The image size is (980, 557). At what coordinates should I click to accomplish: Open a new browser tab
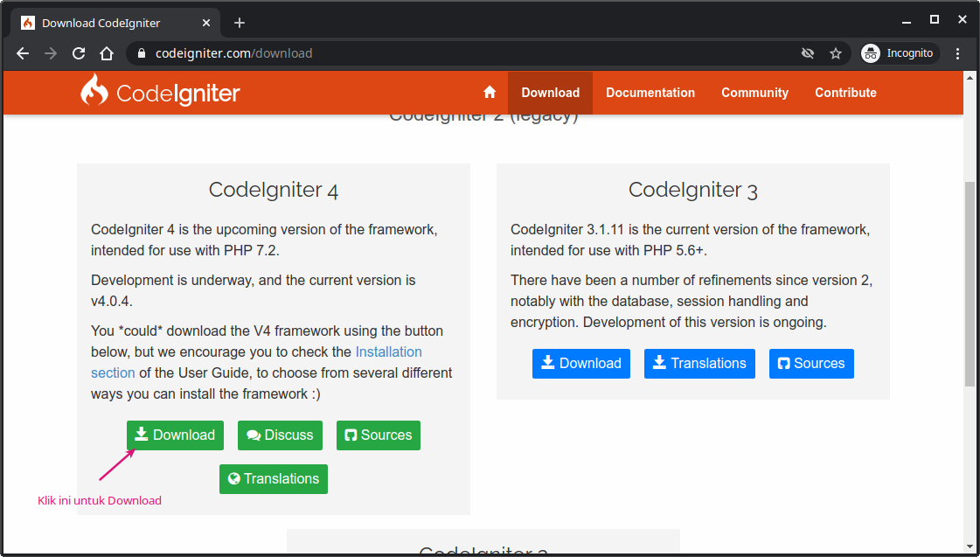point(240,22)
